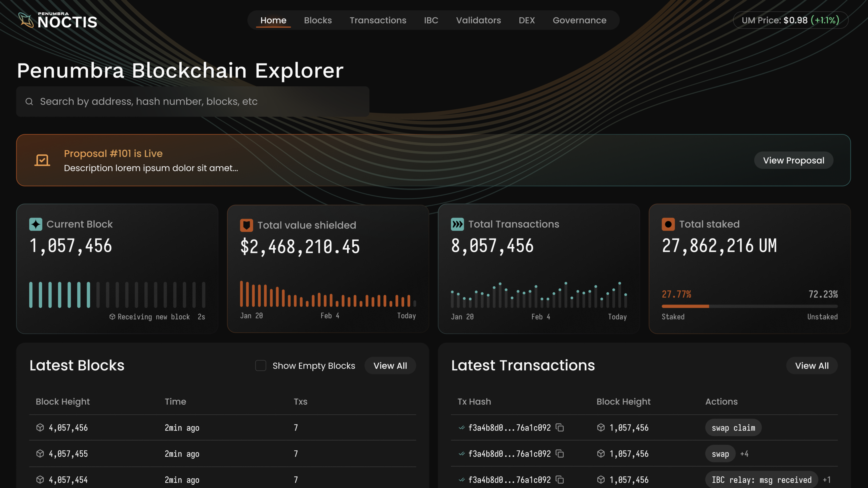Copy the first transaction hash
The image size is (868, 488).
(560, 428)
